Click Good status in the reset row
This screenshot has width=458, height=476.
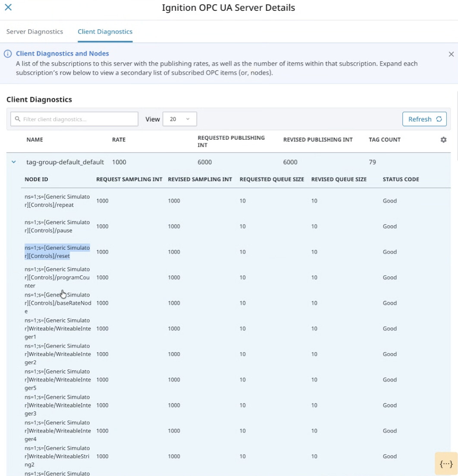(x=390, y=252)
